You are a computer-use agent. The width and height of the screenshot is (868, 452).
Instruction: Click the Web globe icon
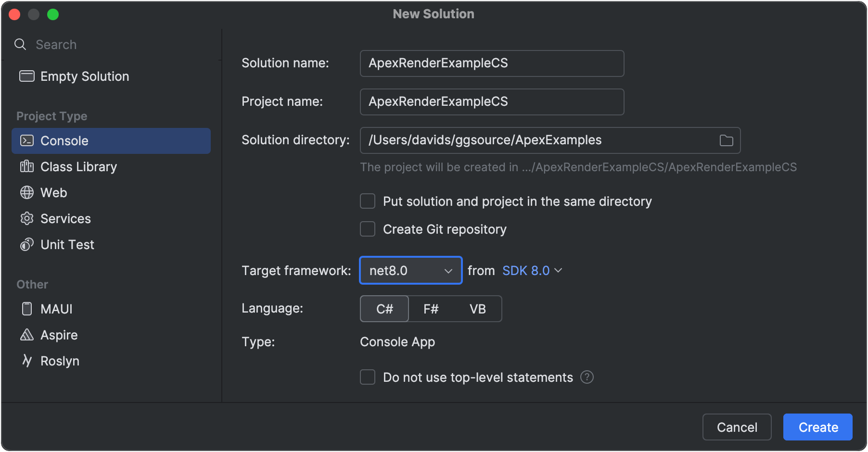pos(27,193)
